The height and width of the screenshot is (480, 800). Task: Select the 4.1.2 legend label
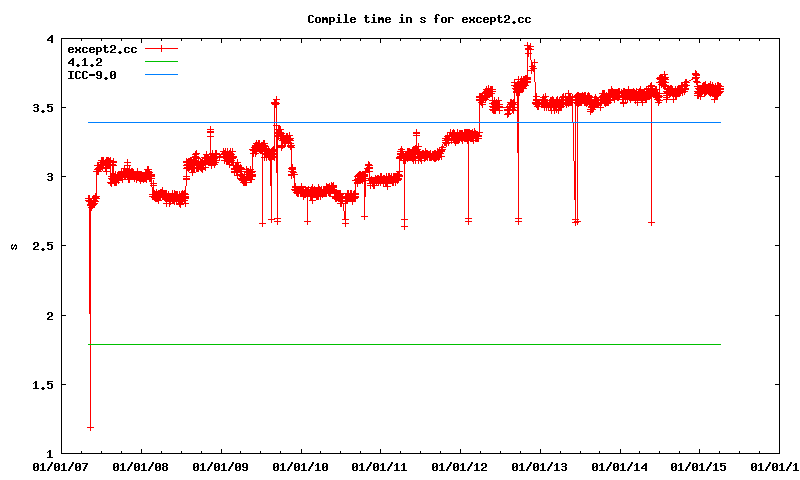pos(84,62)
